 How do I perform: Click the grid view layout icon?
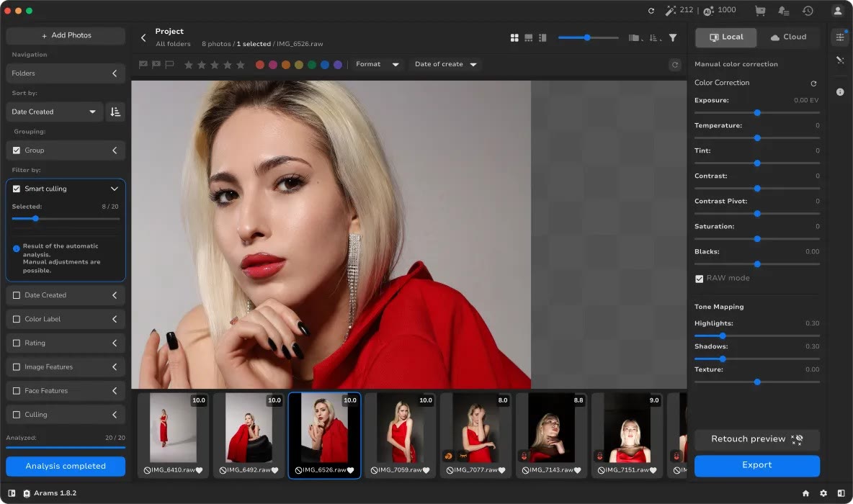pos(514,37)
